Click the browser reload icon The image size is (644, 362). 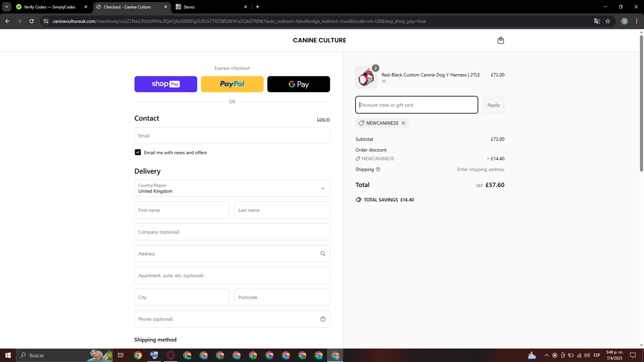click(x=31, y=21)
